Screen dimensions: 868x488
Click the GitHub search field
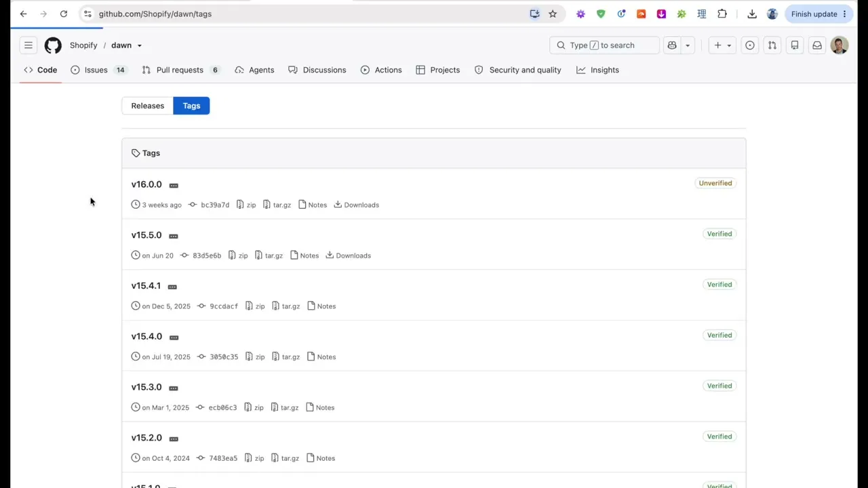pos(604,45)
